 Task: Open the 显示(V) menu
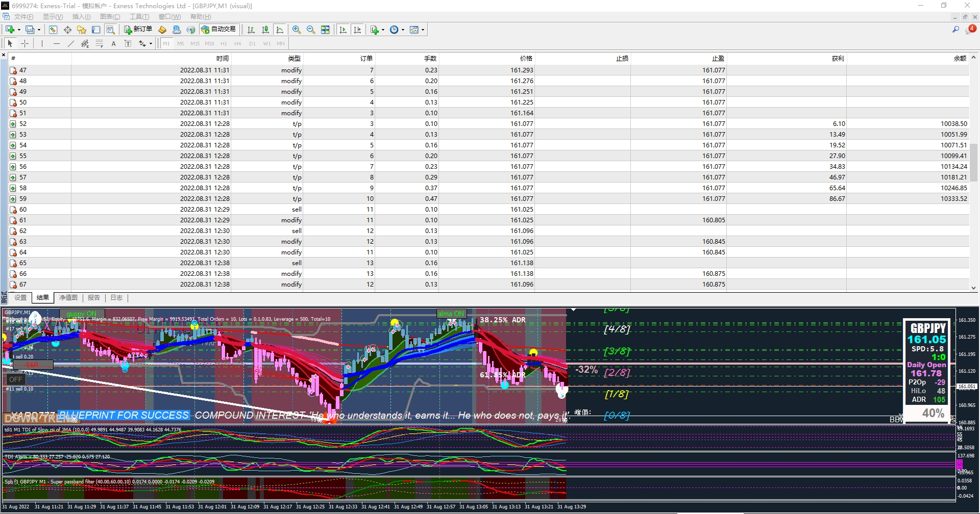[53, 17]
